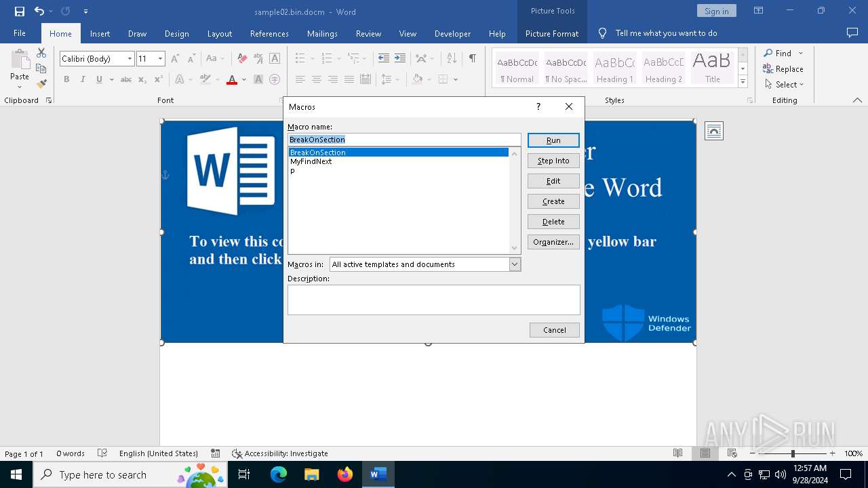Click the zoom slider handle
This screenshot has height=488, width=868.
[x=793, y=453]
